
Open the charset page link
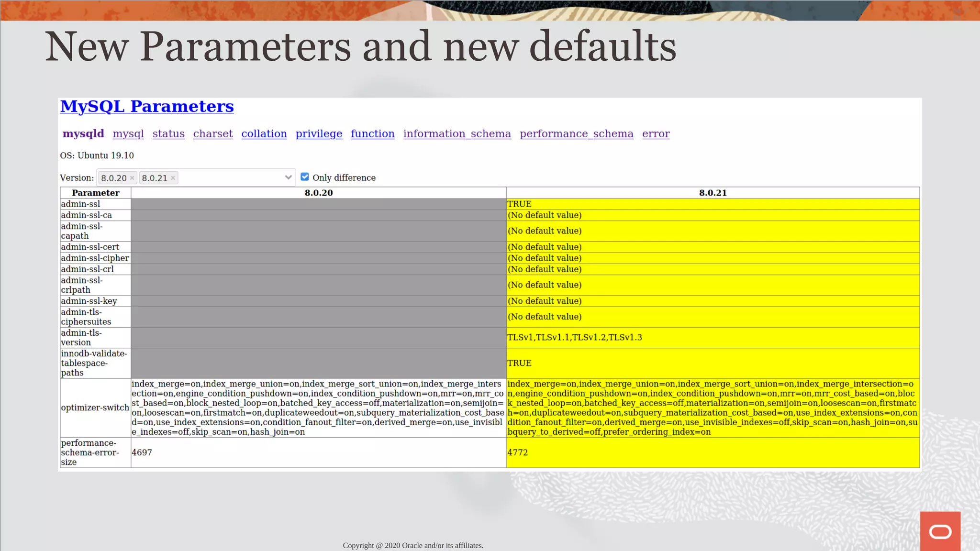213,134
